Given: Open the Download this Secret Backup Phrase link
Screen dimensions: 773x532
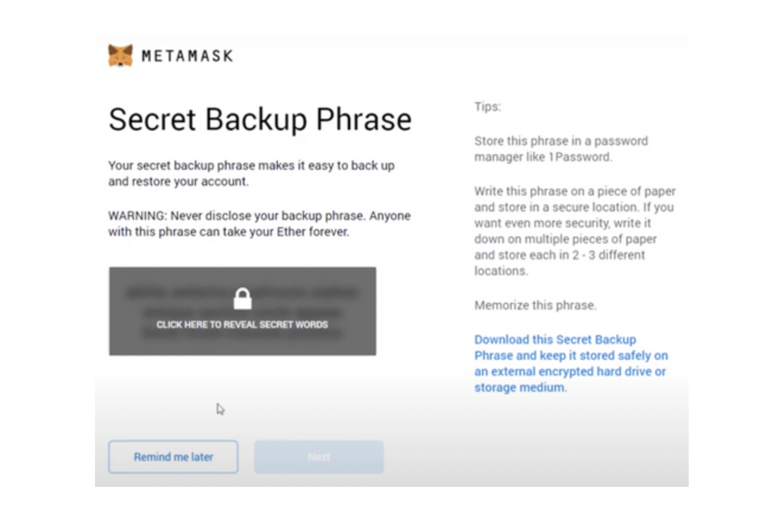Looking at the screenshot, I should pyautogui.click(x=571, y=363).
